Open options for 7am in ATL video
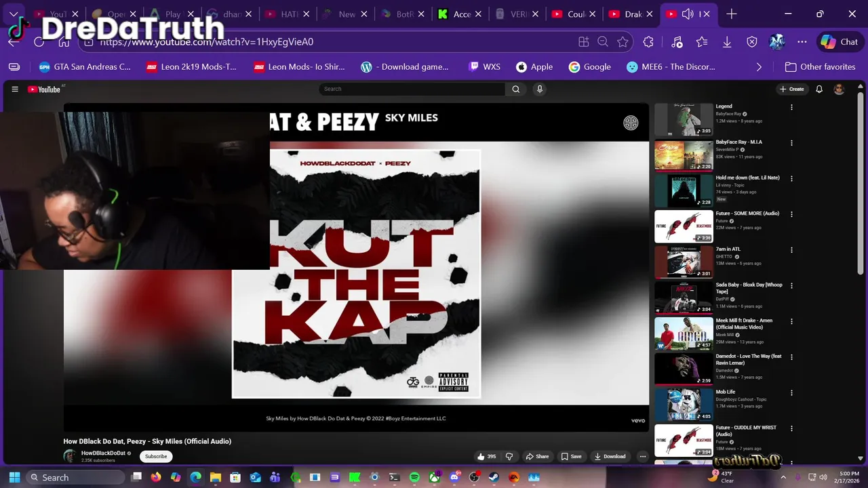 791,250
